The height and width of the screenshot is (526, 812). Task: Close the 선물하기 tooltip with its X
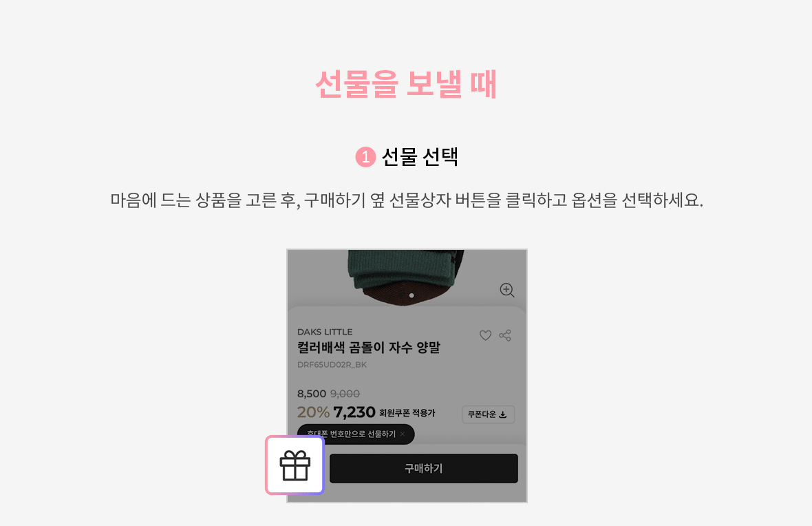pos(403,434)
